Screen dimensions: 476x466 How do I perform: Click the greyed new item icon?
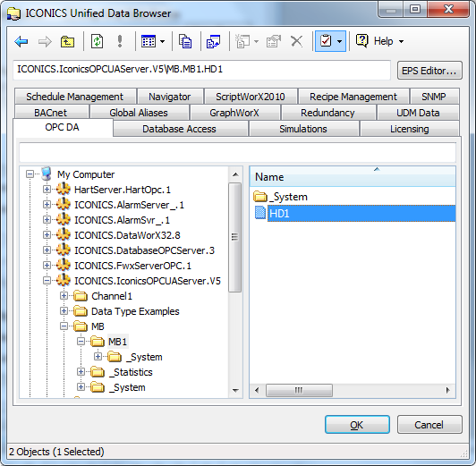point(242,41)
